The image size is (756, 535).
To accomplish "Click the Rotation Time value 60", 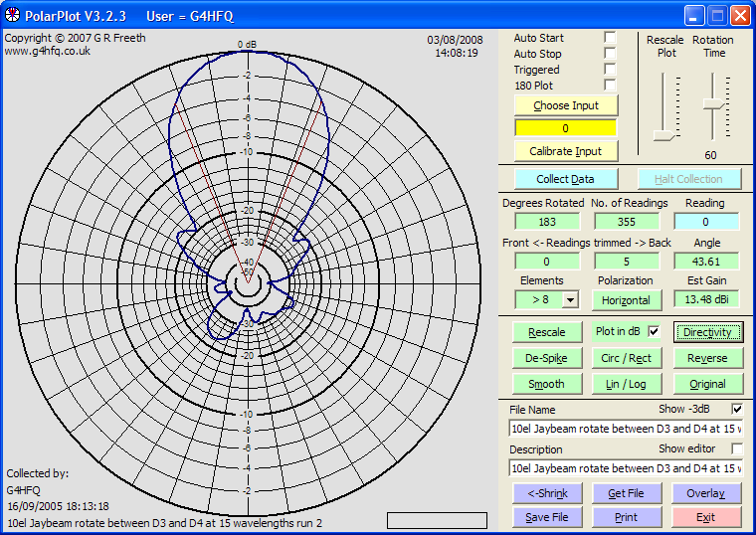I will pos(710,155).
